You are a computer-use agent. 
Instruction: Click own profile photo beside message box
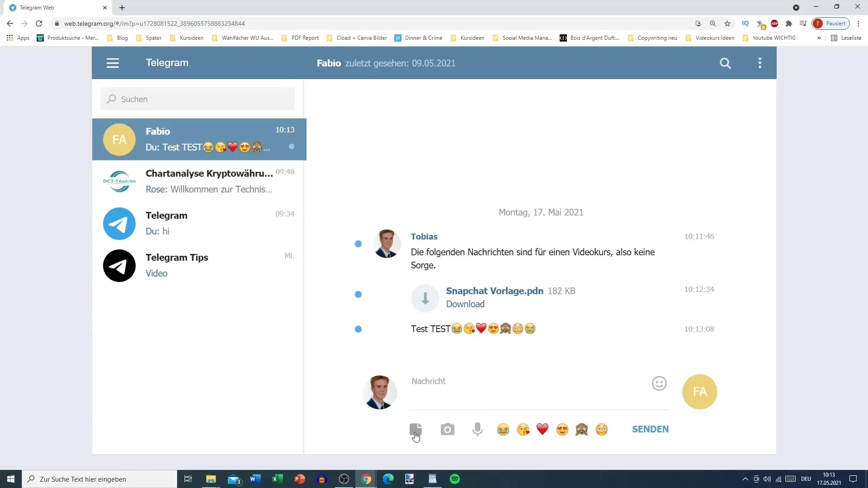(x=380, y=392)
